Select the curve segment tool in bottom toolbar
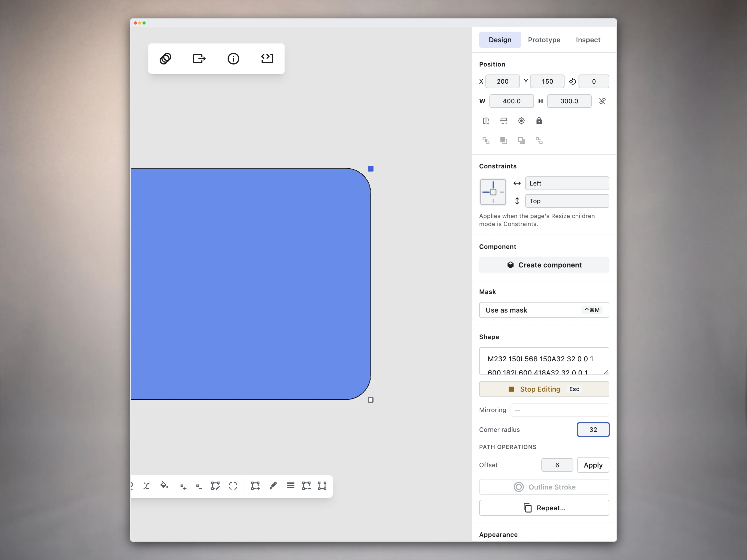The image size is (747, 560). click(x=146, y=486)
